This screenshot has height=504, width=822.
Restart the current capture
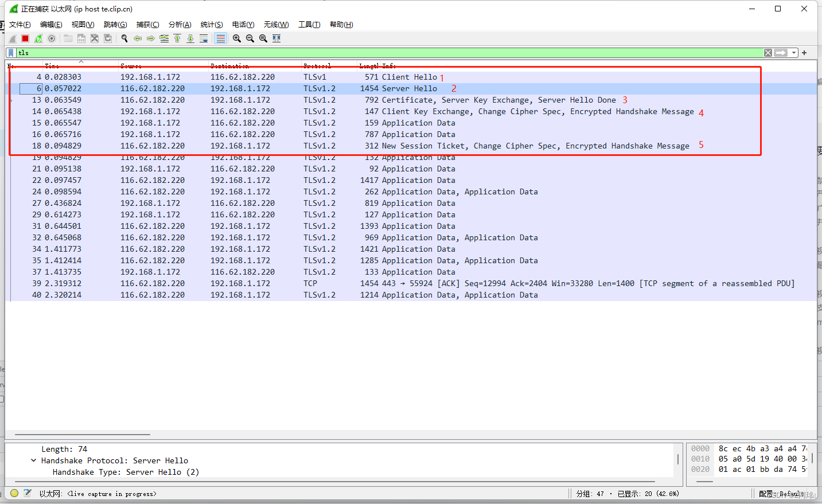click(38, 38)
